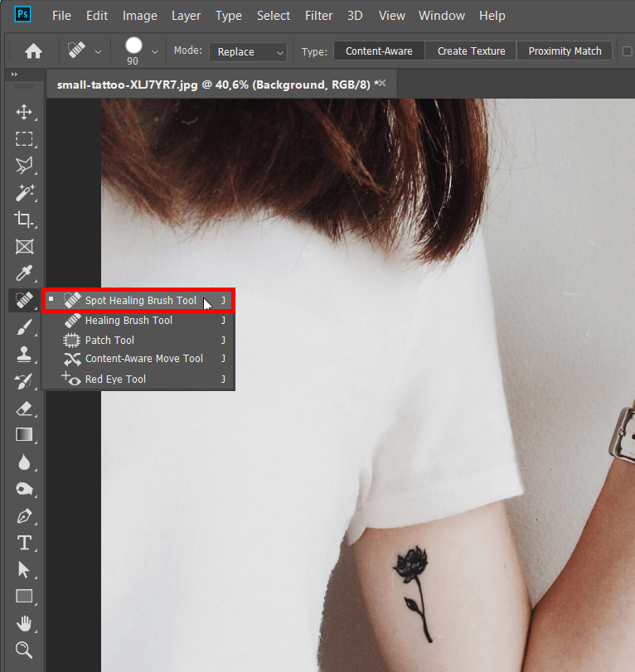The width and height of the screenshot is (635, 672).
Task: Choose Content-Aware healing type
Action: (x=379, y=51)
